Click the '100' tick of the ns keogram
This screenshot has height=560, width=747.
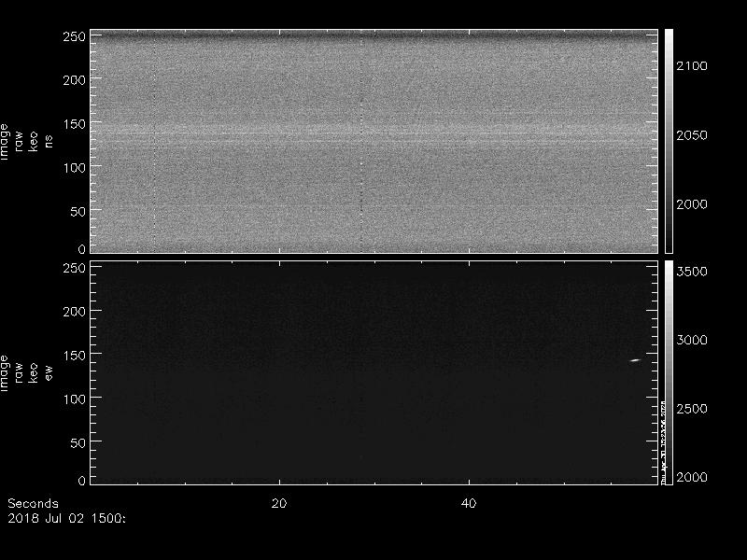pos(75,168)
